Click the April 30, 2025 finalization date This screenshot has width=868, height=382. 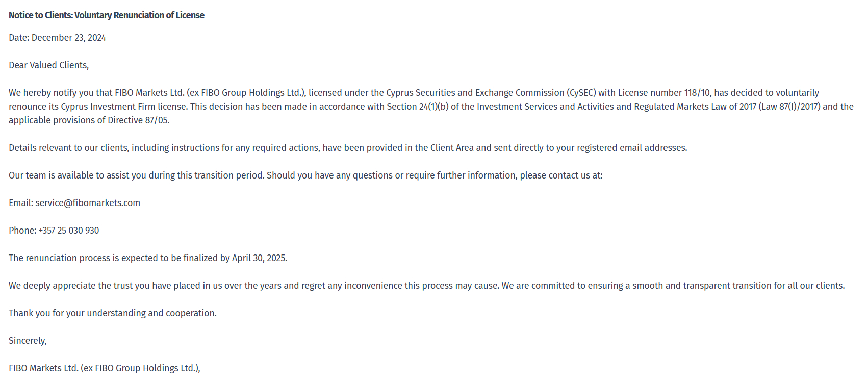point(259,258)
